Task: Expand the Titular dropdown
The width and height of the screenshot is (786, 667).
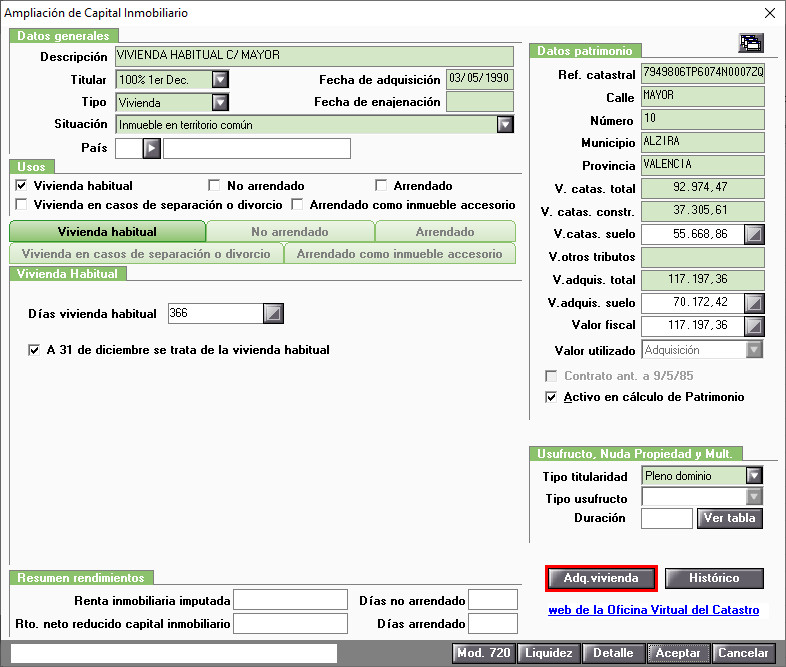Action: pyautogui.click(x=220, y=80)
